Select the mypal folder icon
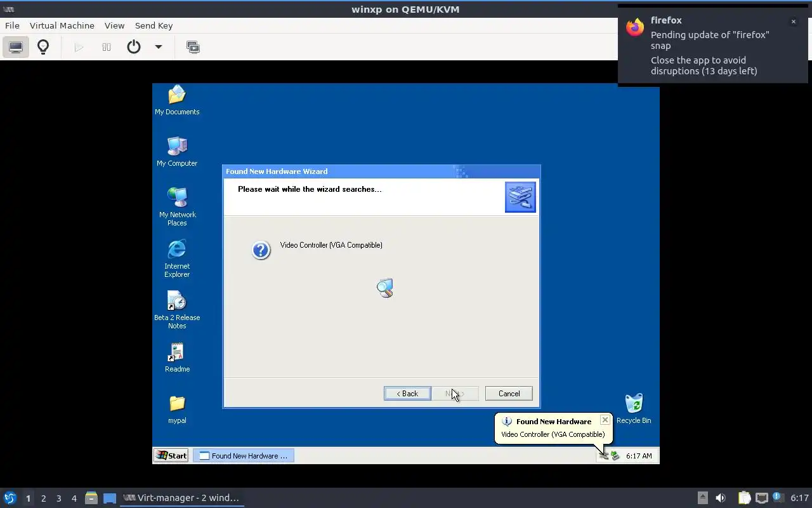This screenshot has height=508, width=812. pos(177,409)
